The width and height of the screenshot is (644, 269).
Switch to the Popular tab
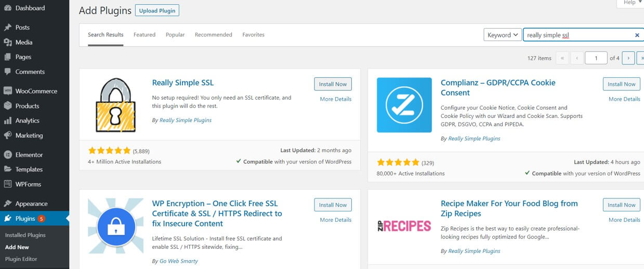(x=175, y=35)
